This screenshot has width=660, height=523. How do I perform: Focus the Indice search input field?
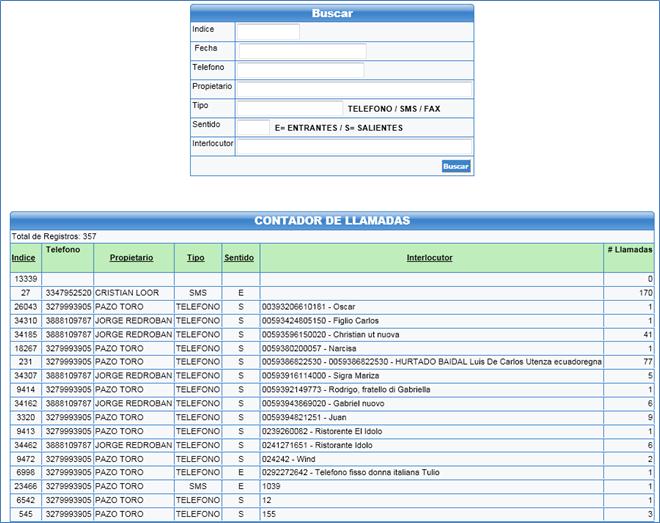coord(268,32)
